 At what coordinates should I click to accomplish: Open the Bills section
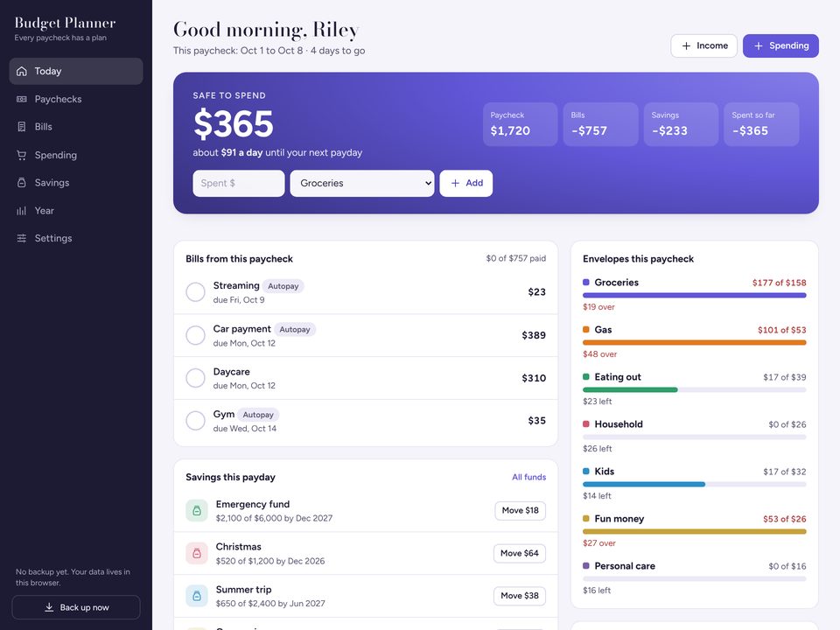[76, 127]
